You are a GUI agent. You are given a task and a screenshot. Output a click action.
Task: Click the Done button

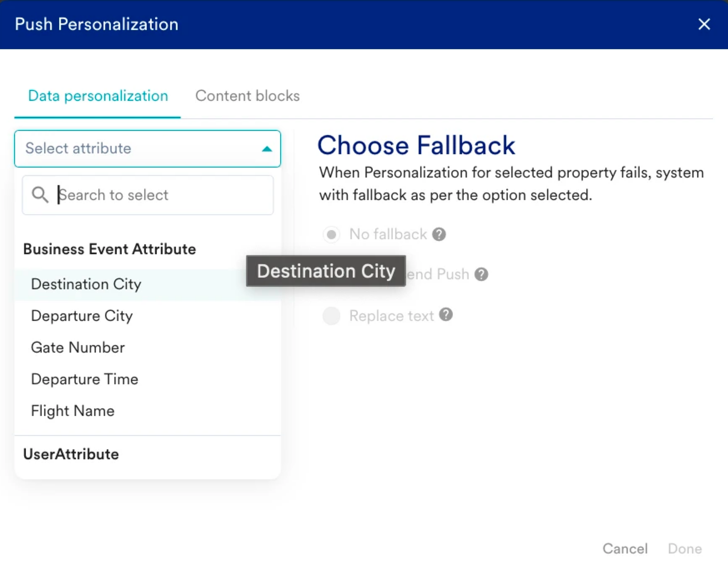click(x=685, y=549)
